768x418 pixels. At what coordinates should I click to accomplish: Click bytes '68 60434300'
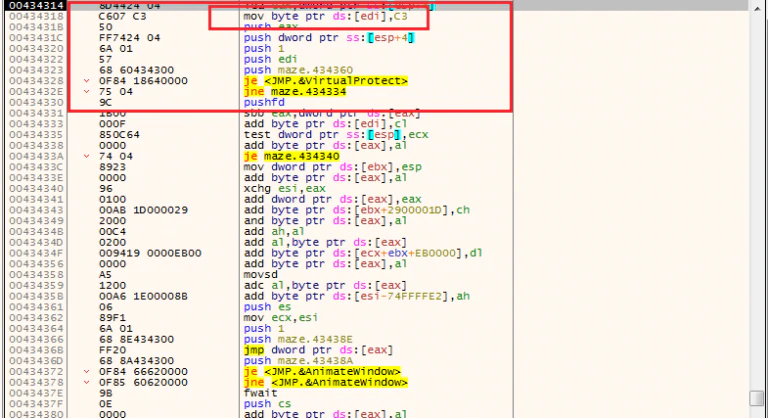tap(136, 70)
